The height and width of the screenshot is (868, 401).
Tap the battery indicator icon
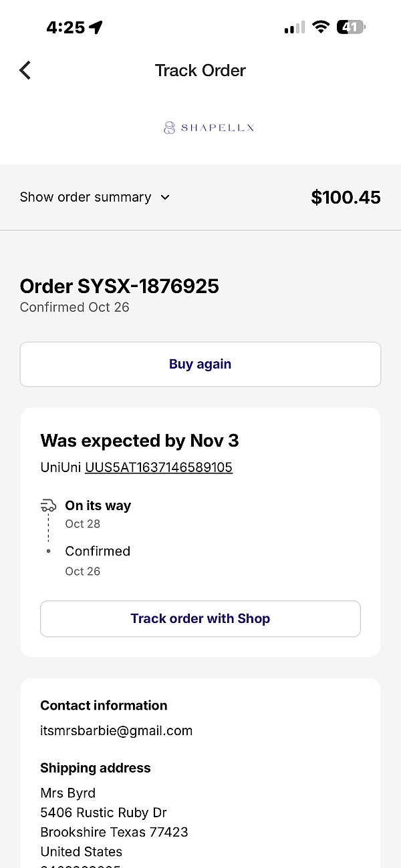(x=351, y=27)
